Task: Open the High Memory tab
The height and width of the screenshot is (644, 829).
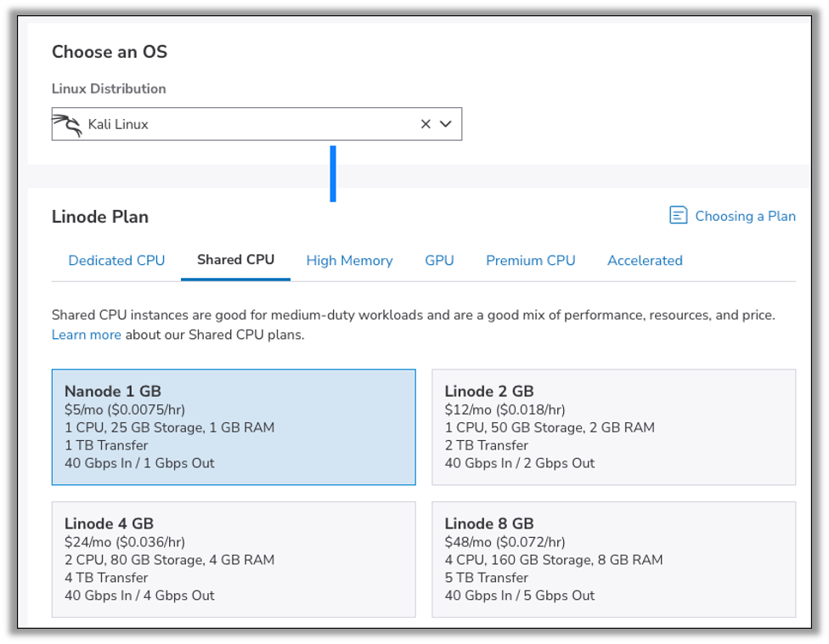Action: (349, 261)
